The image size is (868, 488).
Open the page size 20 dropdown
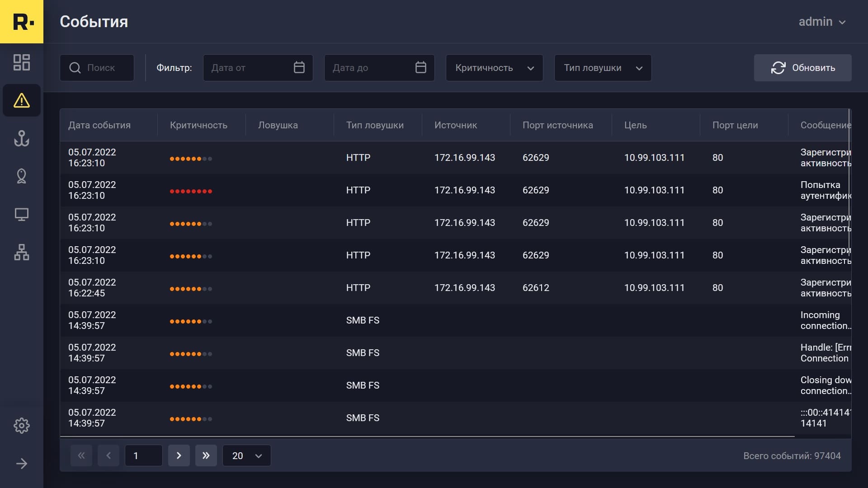coord(246,455)
